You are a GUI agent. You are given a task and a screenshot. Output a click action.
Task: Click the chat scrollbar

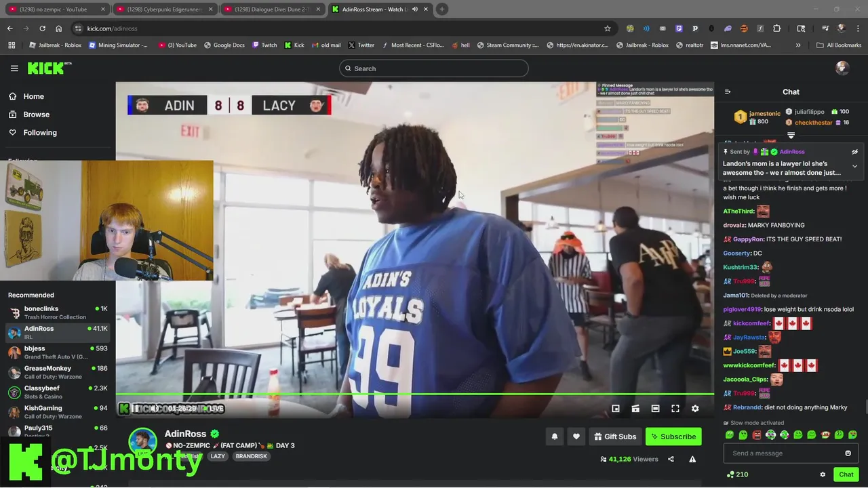[866, 407]
